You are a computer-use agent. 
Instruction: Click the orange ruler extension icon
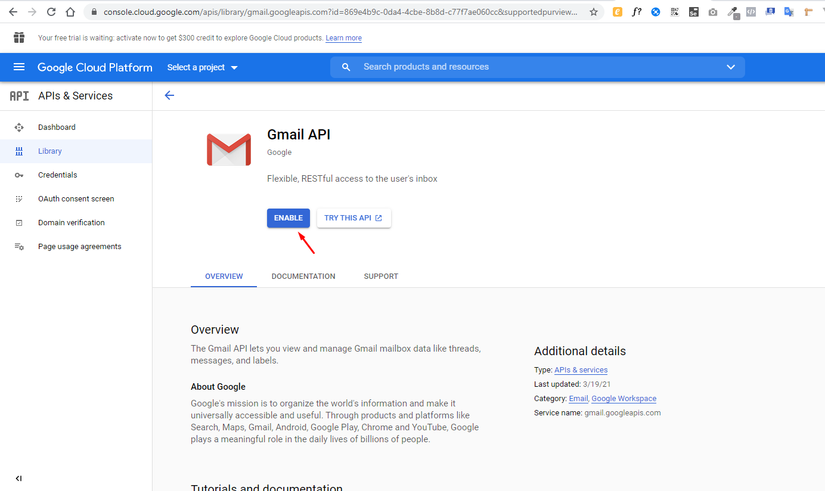tap(808, 12)
